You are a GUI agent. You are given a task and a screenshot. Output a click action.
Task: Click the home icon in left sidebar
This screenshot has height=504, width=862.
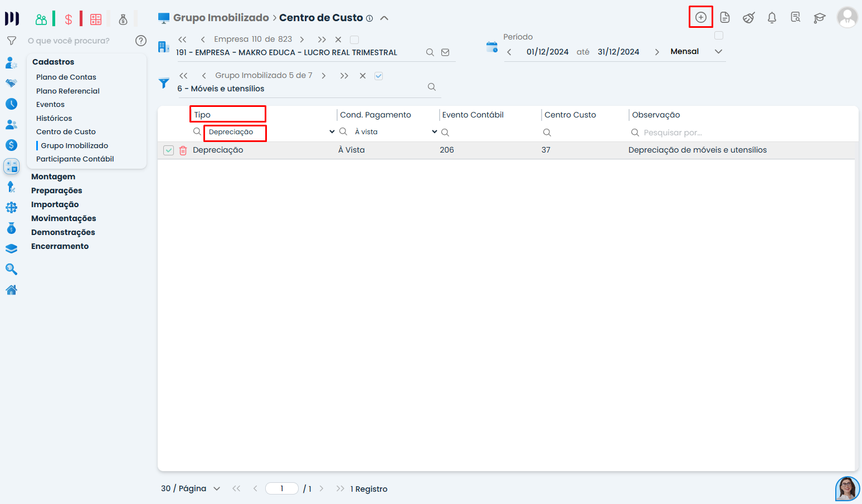(11, 290)
